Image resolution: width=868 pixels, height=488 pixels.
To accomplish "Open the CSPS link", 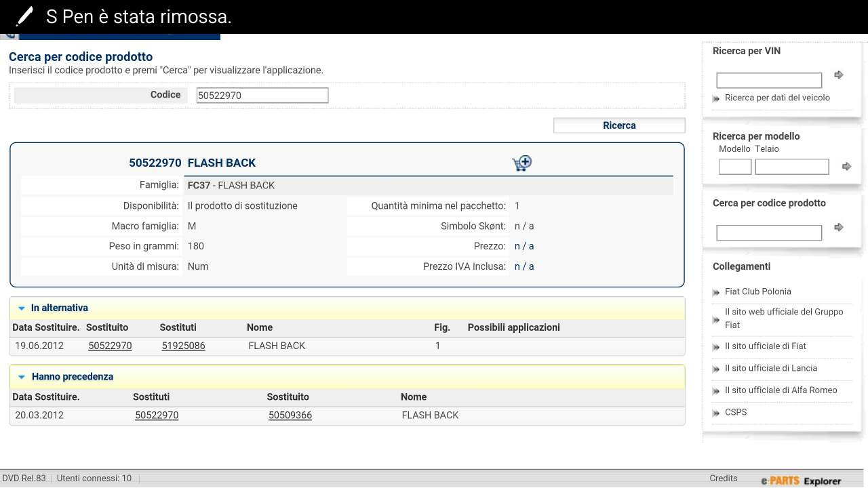I will pyautogui.click(x=736, y=412).
